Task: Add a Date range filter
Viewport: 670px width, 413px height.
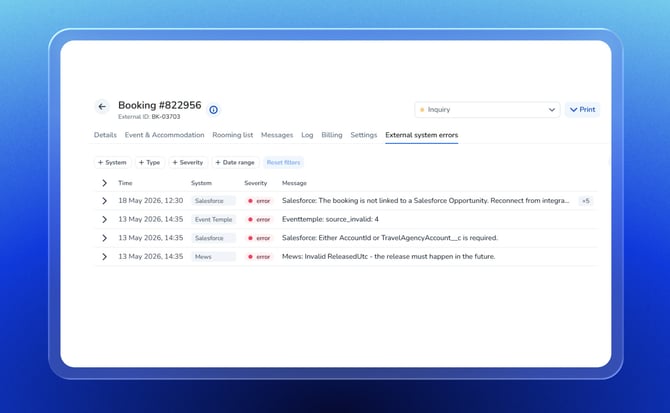Action: (235, 162)
